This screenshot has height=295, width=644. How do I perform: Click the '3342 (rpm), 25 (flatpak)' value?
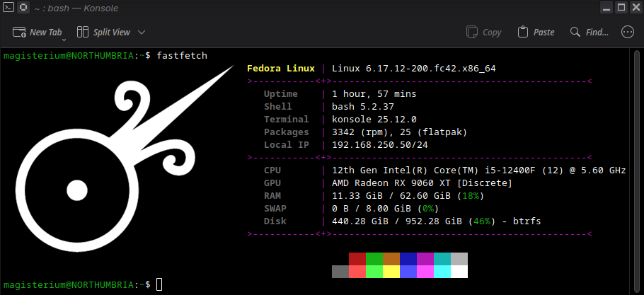click(400, 132)
